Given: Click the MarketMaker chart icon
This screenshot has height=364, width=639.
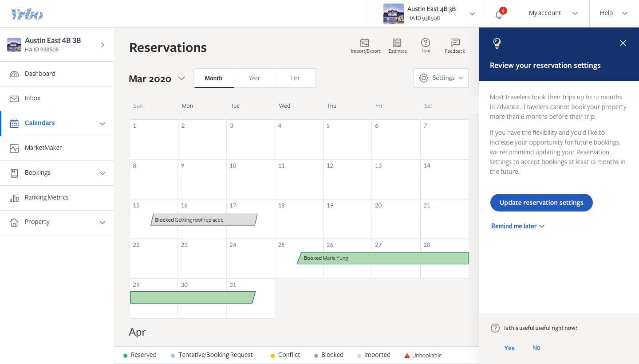Looking at the screenshot, I should 14,148.
